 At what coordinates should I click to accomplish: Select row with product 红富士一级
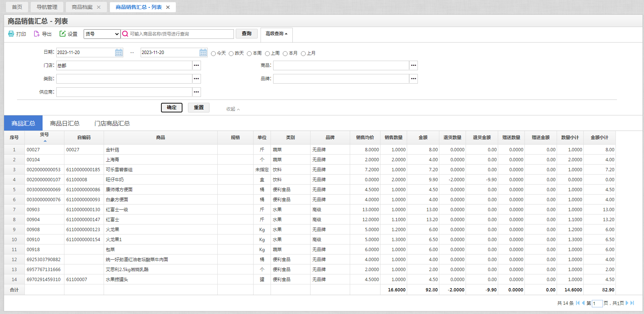click(310, 210)
